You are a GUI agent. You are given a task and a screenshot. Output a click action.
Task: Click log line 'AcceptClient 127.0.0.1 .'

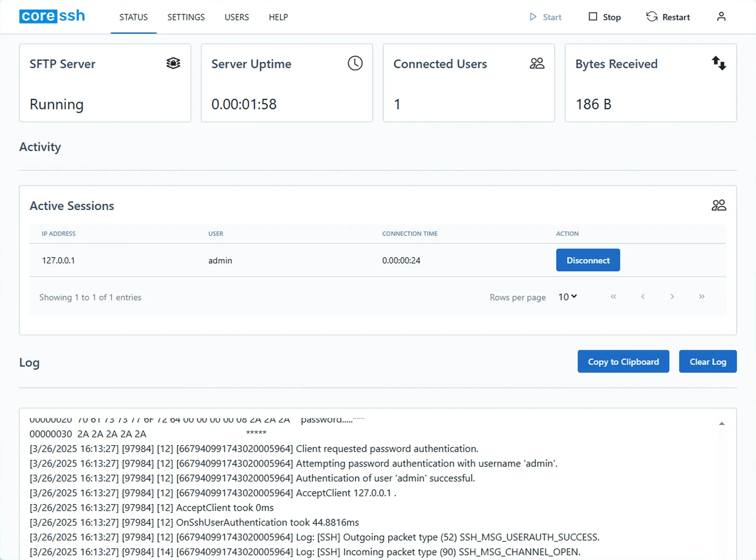click(x=213, y=493)
